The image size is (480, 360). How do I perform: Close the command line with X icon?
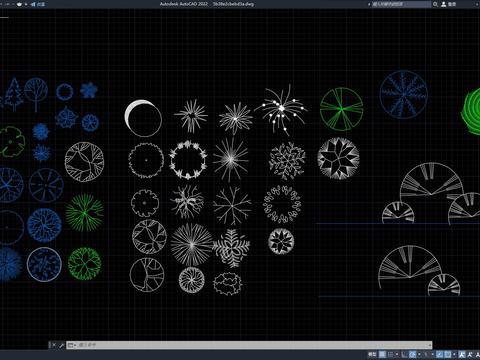pyautogui.click(x=54, y=345)
